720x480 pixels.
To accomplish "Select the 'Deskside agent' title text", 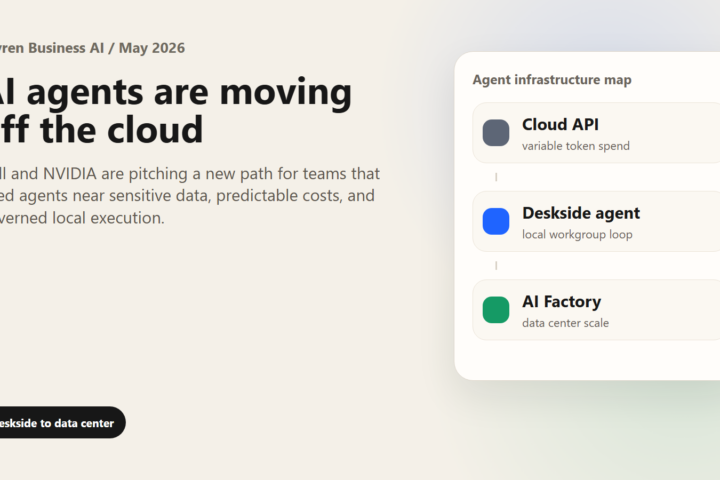I will click(x=581, y=213).
